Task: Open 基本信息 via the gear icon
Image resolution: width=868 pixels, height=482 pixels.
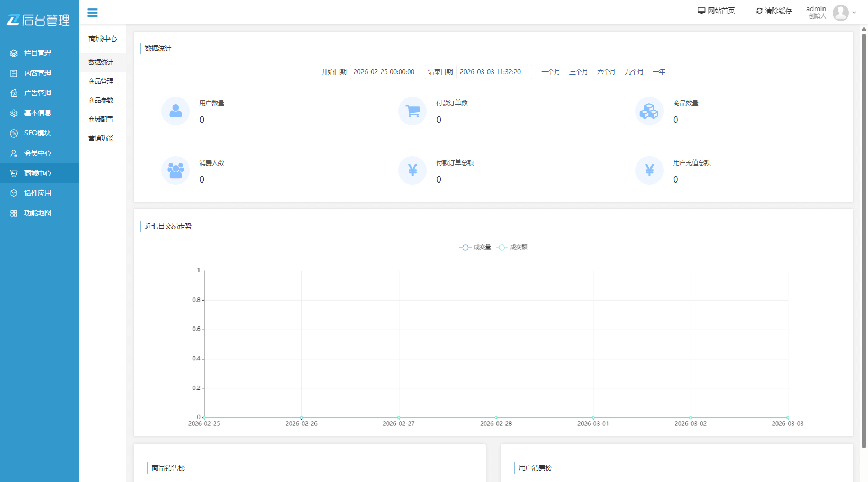Action: 13,113
